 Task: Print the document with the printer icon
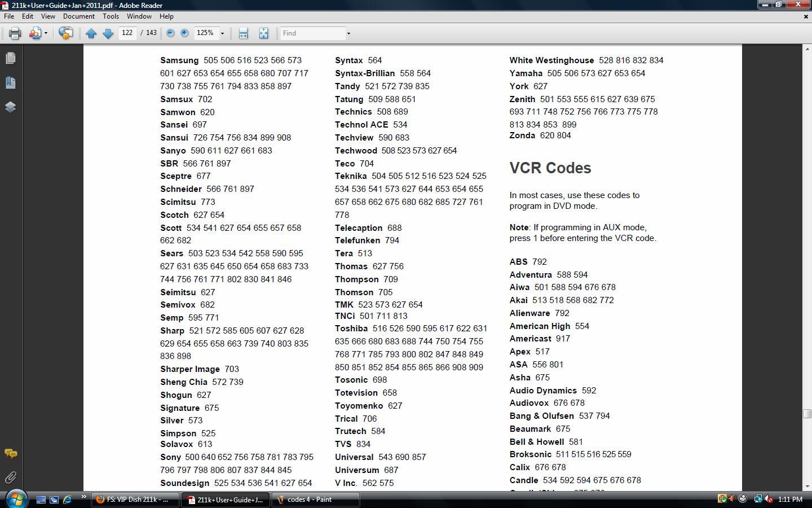15,33
